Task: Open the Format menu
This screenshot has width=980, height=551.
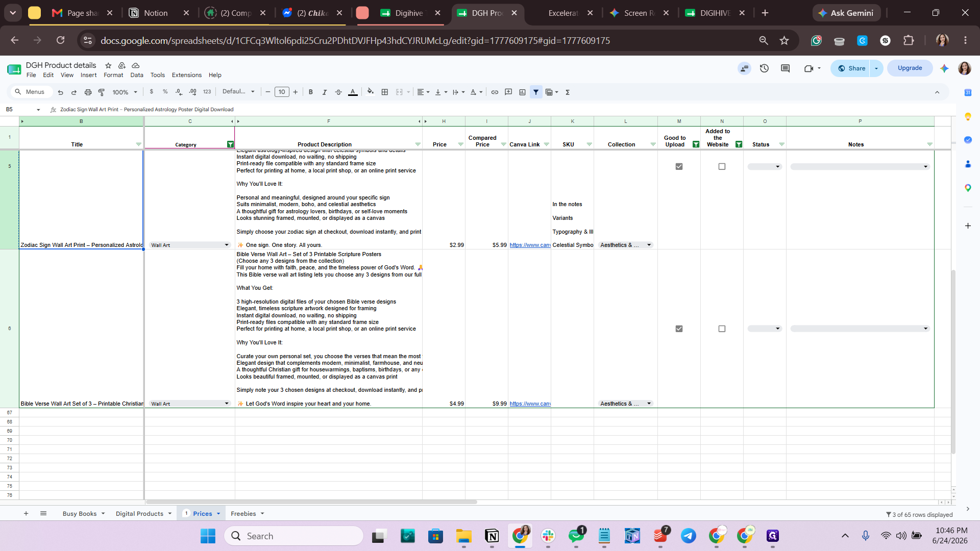Action: 113,75
